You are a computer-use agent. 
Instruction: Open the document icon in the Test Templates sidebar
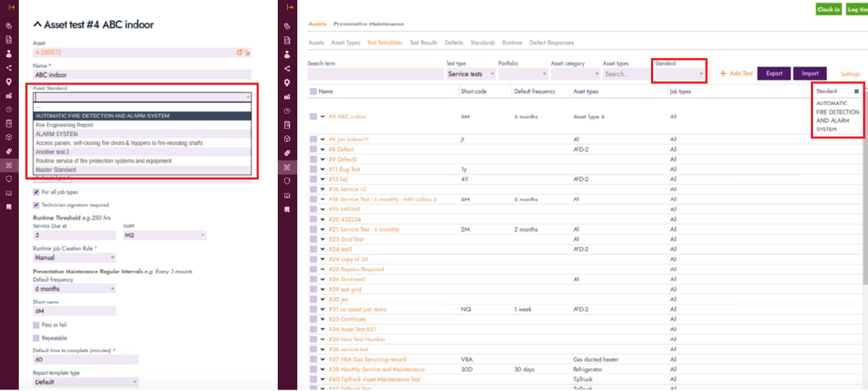click(289, 40)
